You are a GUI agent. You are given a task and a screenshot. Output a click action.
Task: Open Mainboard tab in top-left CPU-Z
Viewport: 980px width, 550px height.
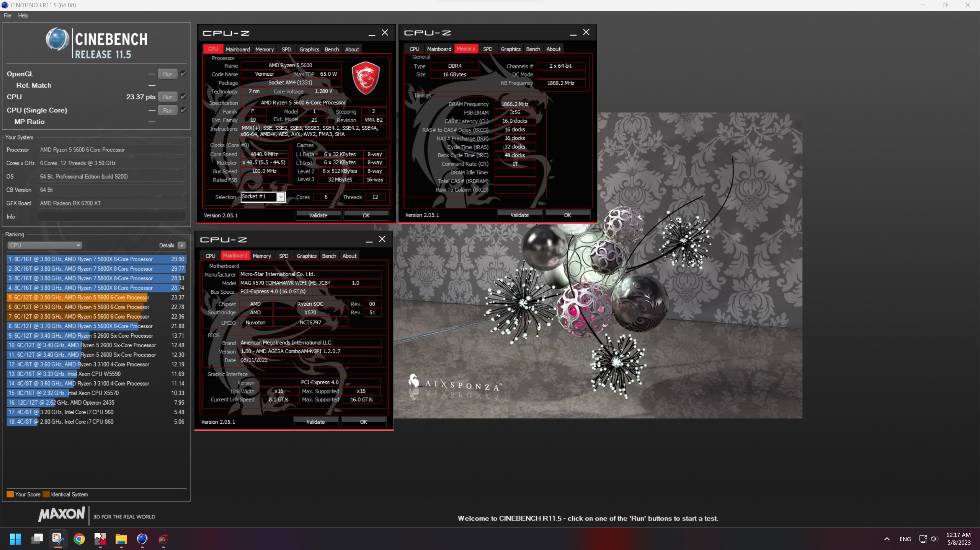click(x=238, y=49)
